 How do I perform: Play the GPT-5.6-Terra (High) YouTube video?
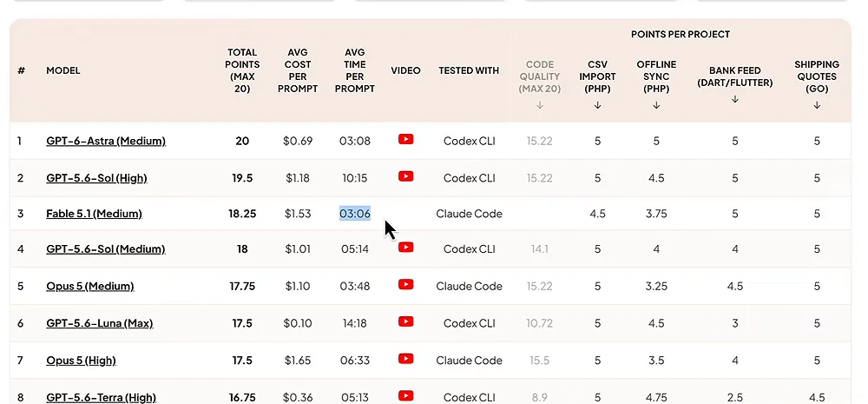tap(405, 395)
